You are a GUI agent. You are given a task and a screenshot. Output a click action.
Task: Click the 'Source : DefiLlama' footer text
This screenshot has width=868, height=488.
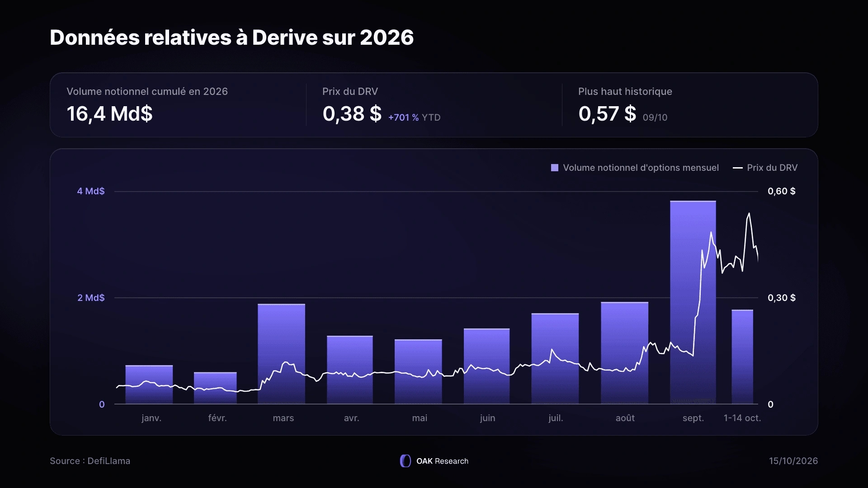click(x=90, y=461)
